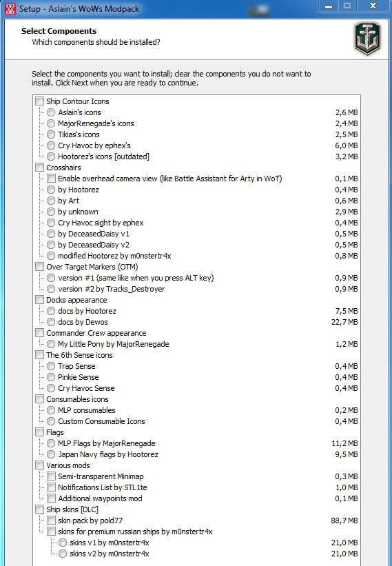Select Cry Havoc Sense option
Viewport: 392px width, 566px height.
coord(51,388)
